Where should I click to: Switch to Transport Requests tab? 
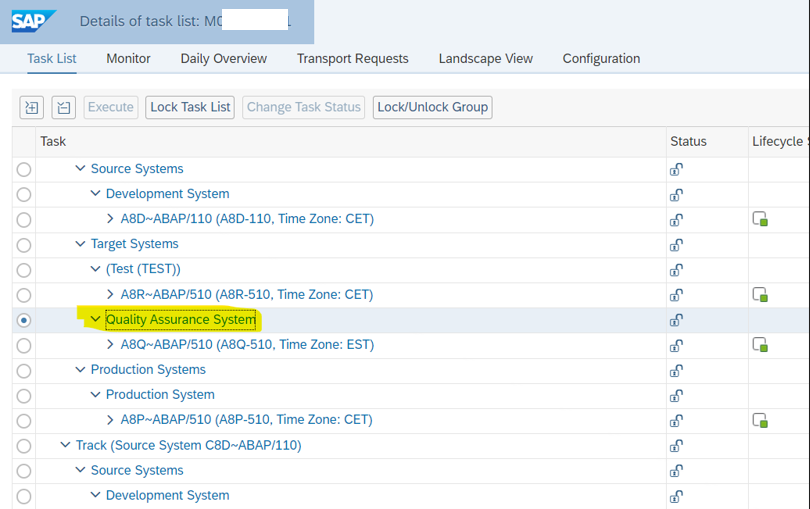[x=352, y=58]
